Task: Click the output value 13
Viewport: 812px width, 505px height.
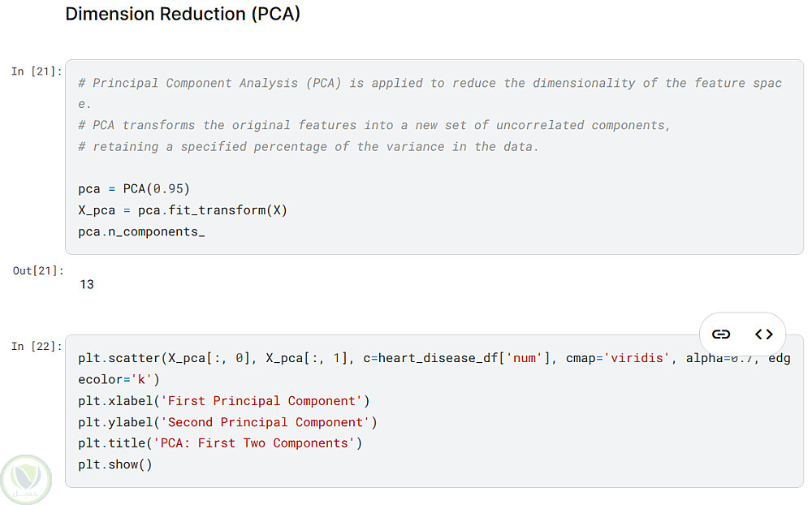Action: point(87,285)
